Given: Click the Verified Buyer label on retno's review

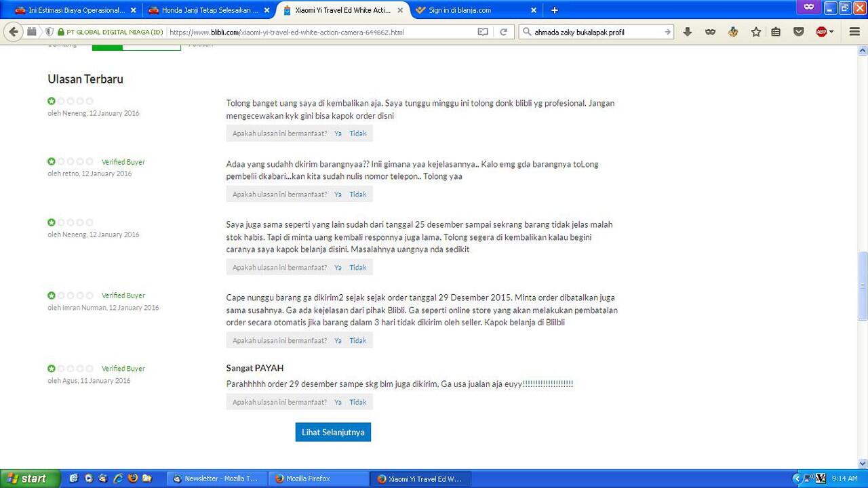Looking at the screenshot, I should pyautogui.click(x=123, y=162).
